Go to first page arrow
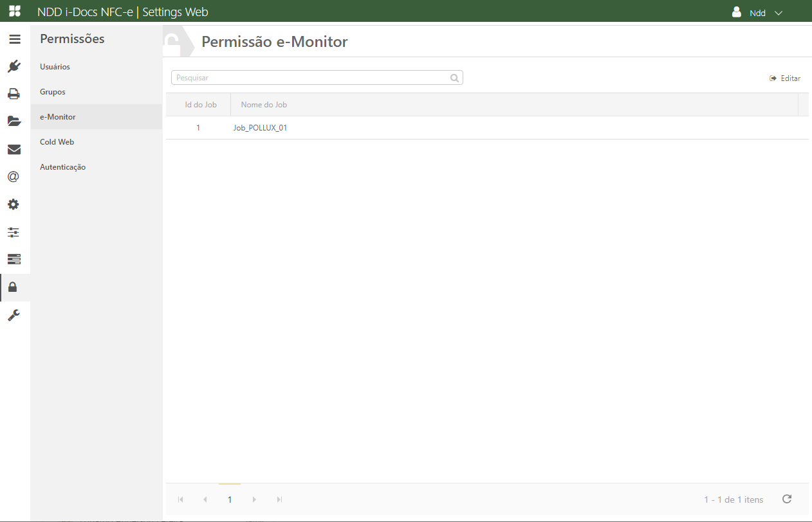This screenshot has height=522, width=812. tap(181, 500)
